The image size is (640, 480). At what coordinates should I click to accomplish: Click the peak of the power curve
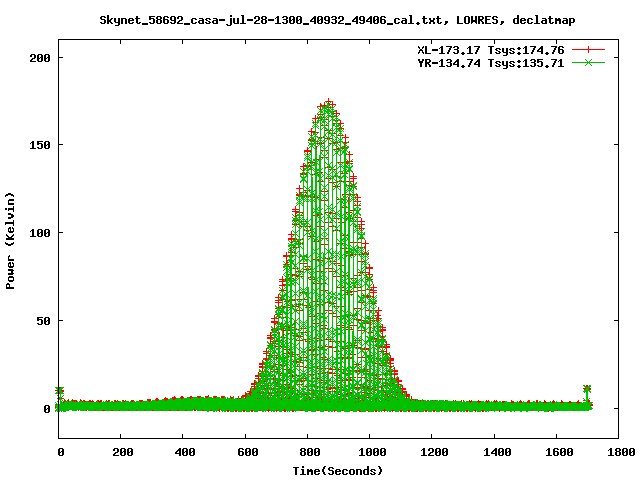tap(329, 102)
